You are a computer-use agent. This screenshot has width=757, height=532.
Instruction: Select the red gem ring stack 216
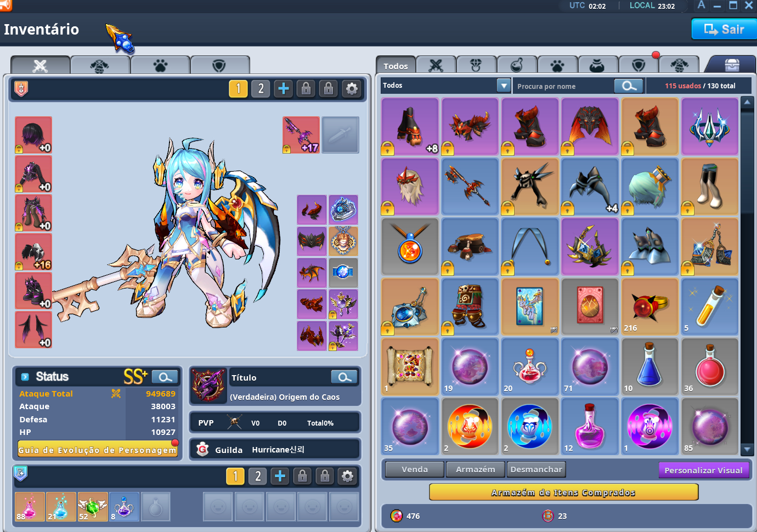[649, 306]
